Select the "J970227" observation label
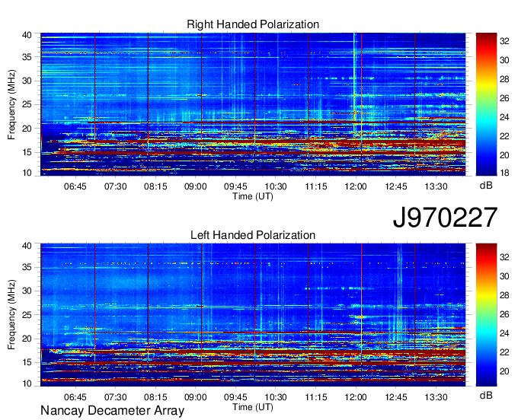The image size is (518, 420). click(x=445, y=218)
